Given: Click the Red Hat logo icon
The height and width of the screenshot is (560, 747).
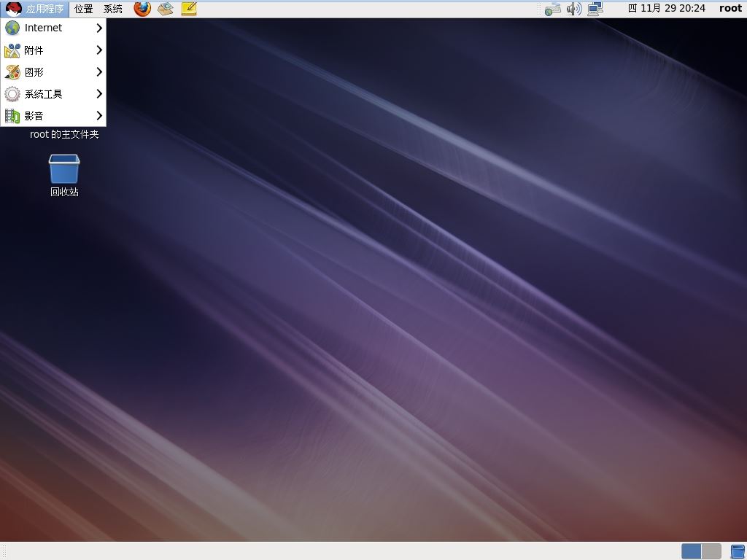Looking at the screenshot, I should click(13, 9).
